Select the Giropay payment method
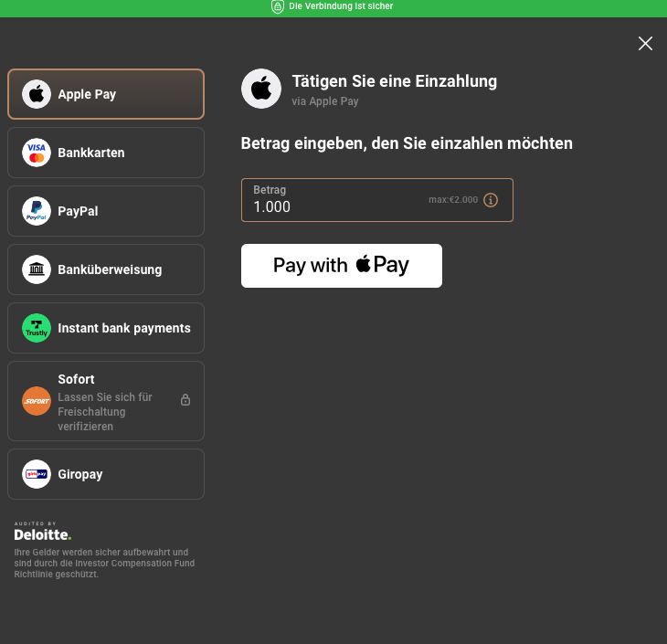667x644 pixels. point(106,474)
